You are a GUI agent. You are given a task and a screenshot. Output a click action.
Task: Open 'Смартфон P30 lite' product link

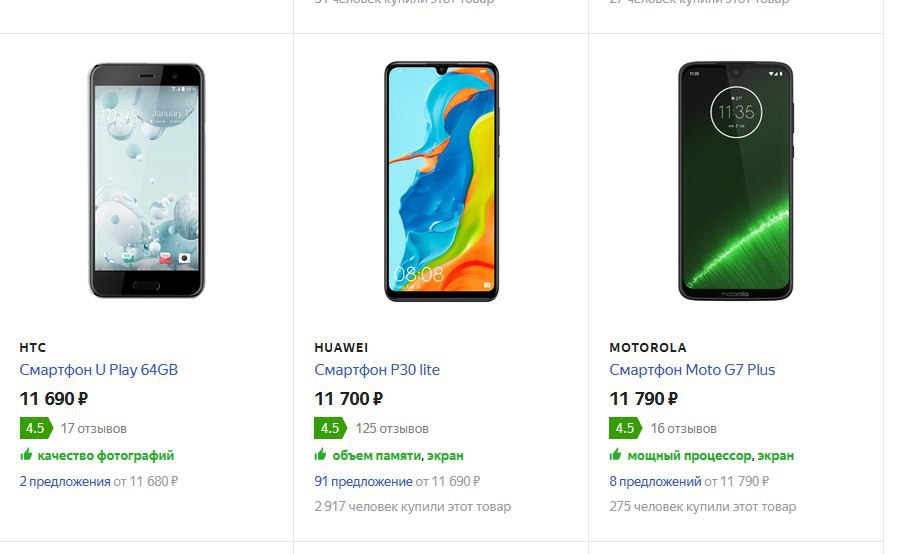[x=377, y=370]
